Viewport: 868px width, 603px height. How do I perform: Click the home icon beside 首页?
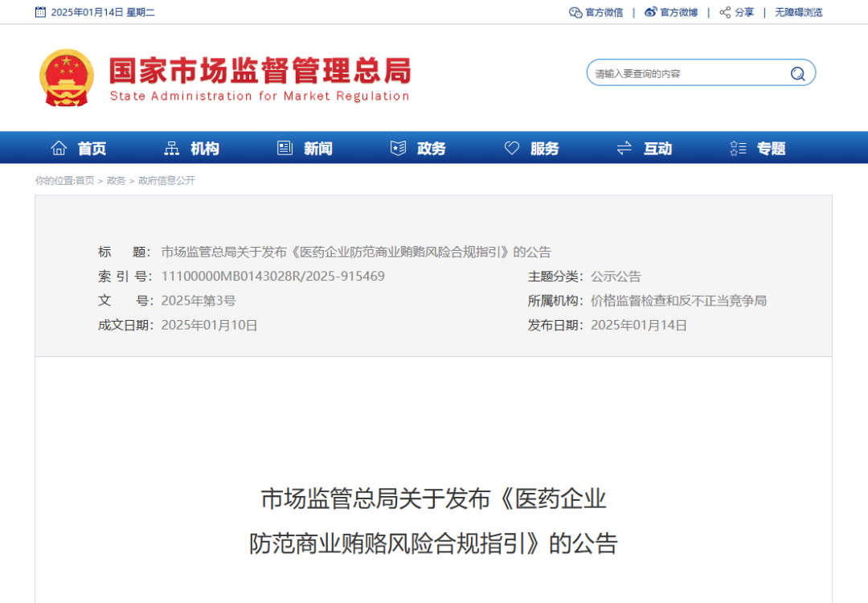pos(59,148)
